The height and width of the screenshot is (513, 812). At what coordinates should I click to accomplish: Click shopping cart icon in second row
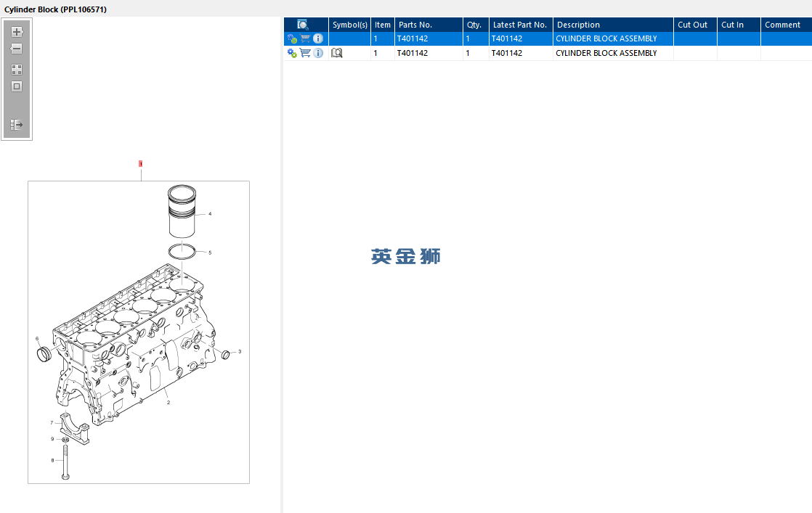(x=305, y=53)
